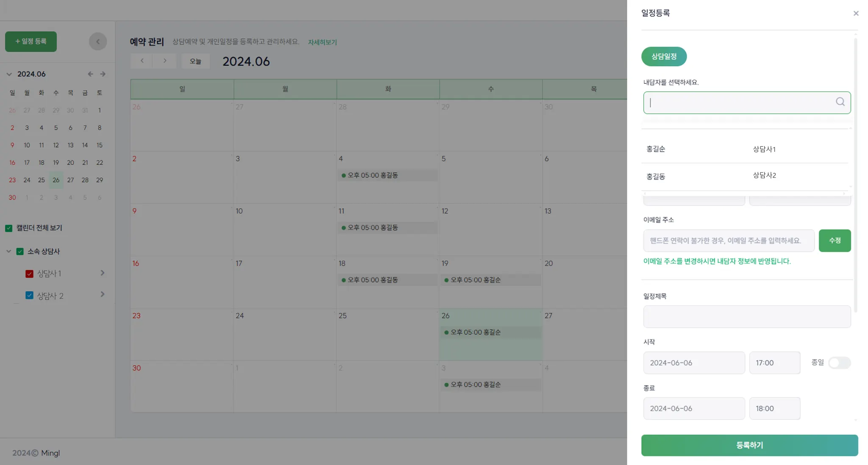Open the 자세히보기 link

tap(322, 42)
